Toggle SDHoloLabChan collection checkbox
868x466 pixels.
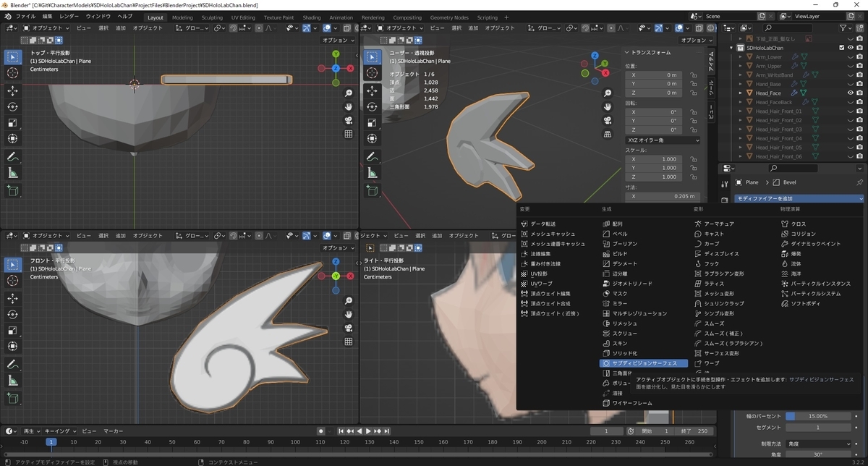(841, 48)
